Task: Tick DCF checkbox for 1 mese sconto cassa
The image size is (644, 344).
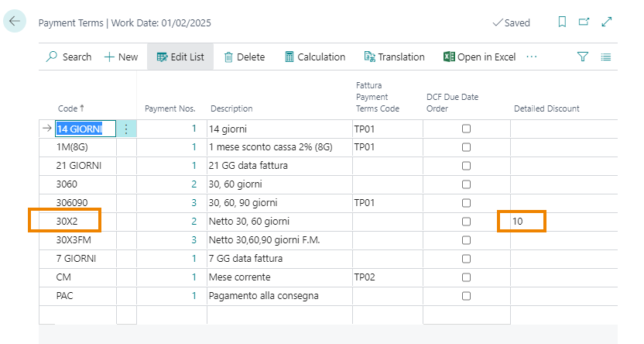Action: click(x=466, y=147)
